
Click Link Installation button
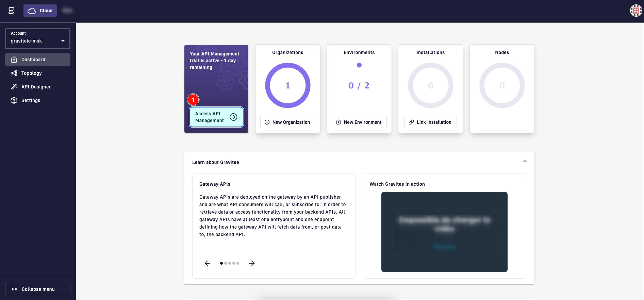point(431,122)
